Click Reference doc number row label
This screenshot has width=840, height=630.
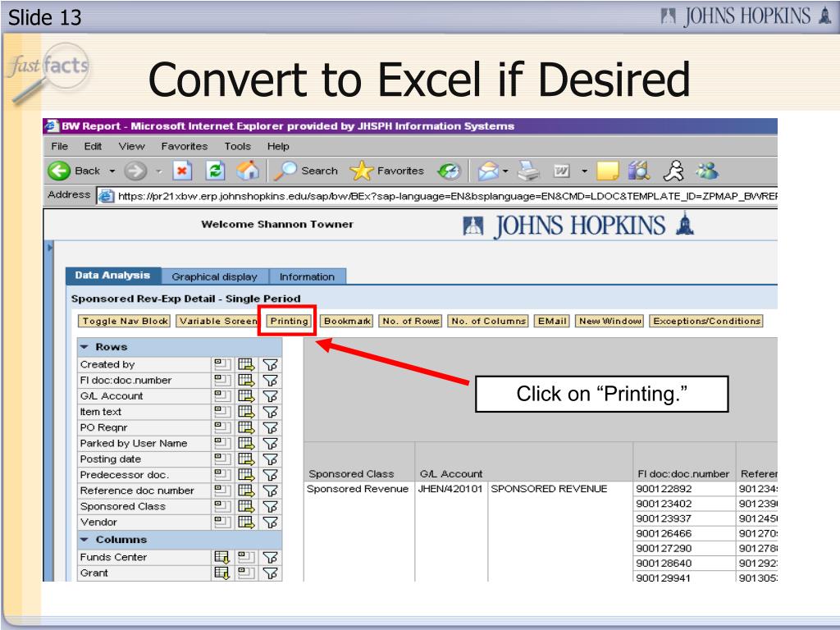(x=137, y=491)
